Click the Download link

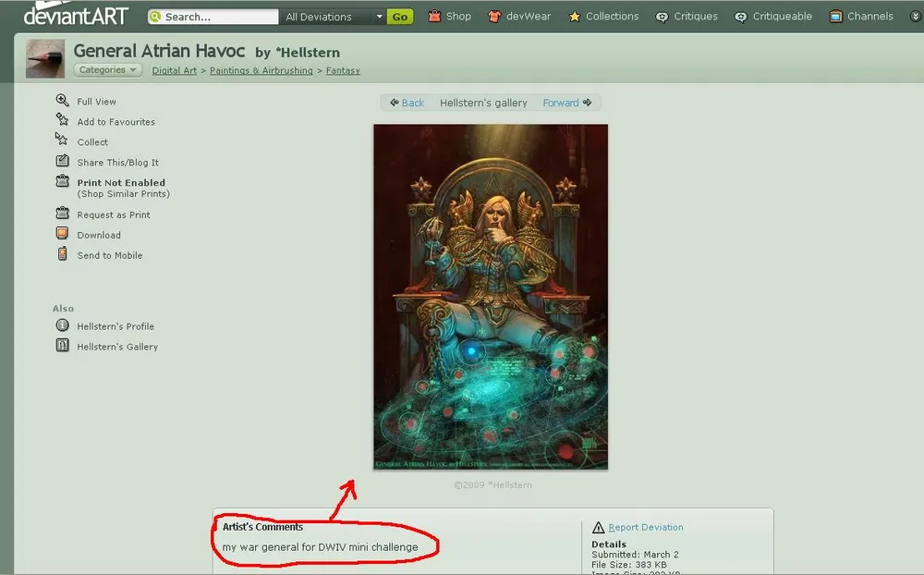coord(99,235)
